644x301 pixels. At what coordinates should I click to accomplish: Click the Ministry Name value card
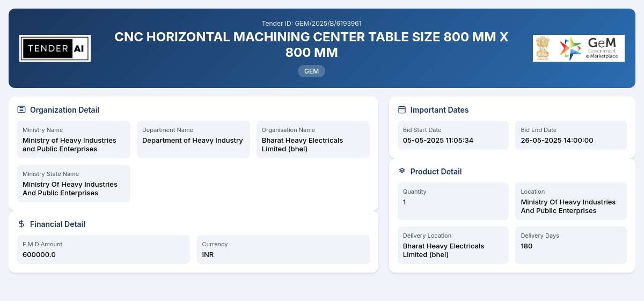coord(74,140)
